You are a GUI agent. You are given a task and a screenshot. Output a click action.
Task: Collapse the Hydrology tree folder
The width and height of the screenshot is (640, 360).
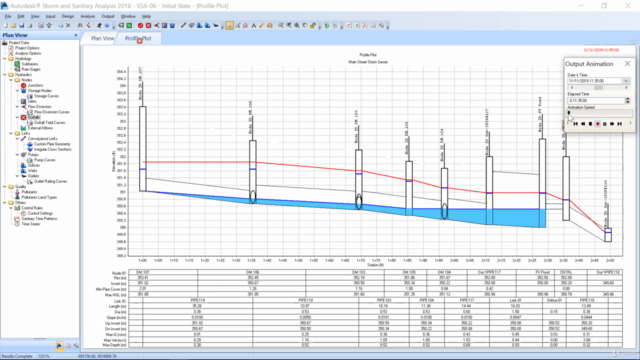[x=5, y=59]
